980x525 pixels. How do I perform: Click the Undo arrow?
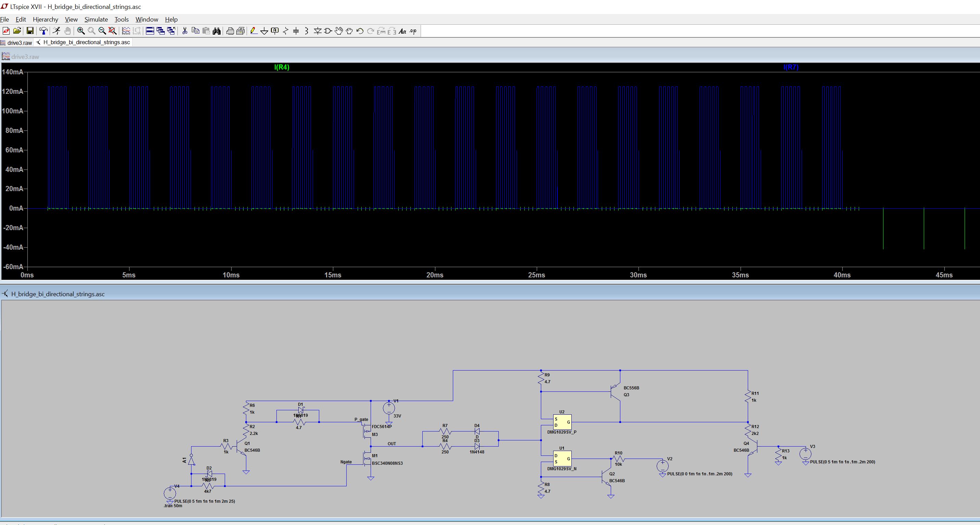pos(360,31)
